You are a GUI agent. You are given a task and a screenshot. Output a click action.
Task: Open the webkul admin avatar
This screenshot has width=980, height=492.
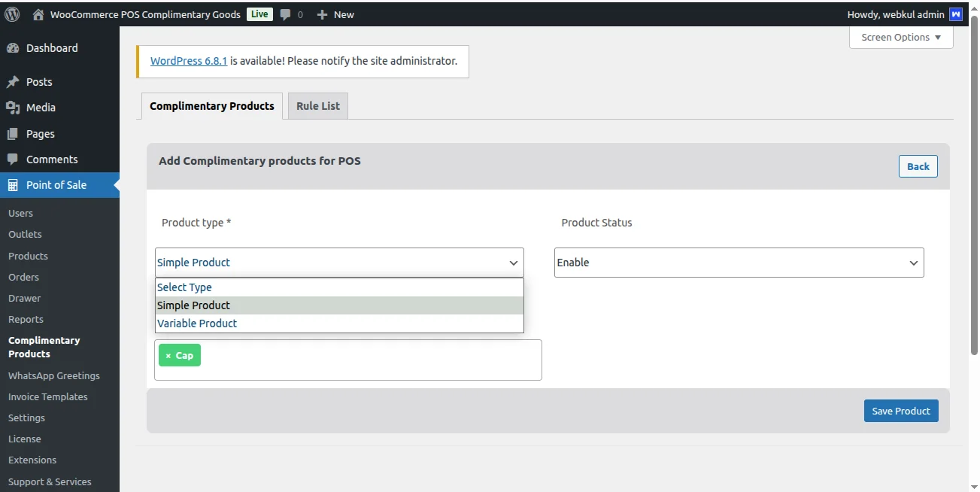point(956,14)
